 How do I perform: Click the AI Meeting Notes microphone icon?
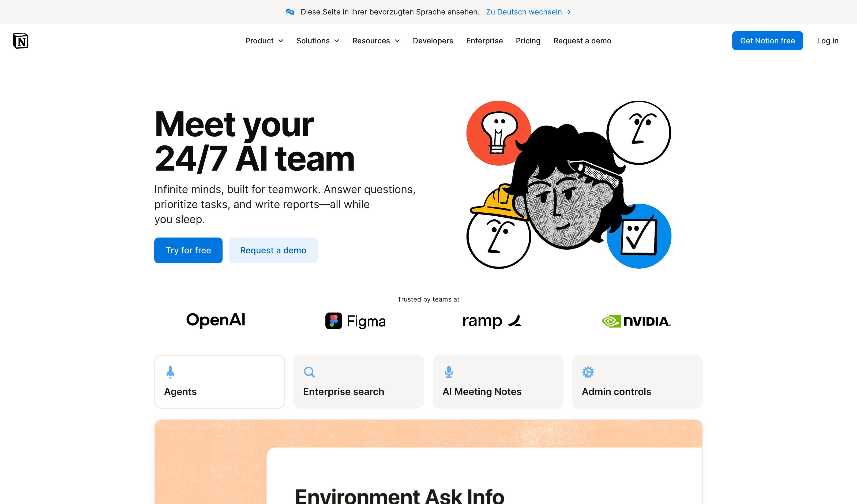pos(449,372)
